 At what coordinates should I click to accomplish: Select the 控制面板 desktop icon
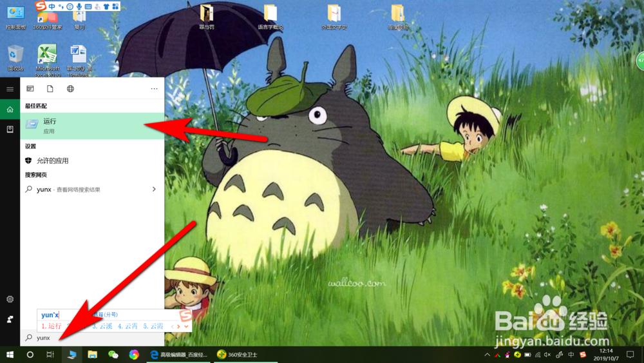(x=15, y=17)
